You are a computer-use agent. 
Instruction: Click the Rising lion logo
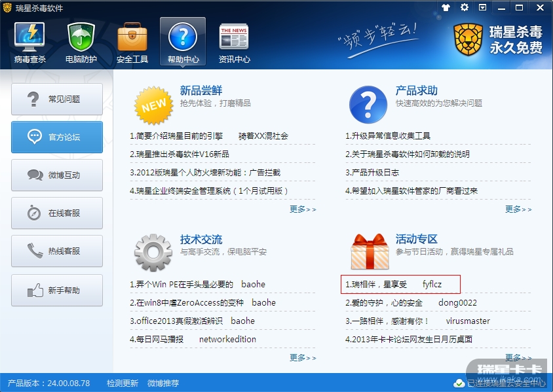[x=468, y=39]
